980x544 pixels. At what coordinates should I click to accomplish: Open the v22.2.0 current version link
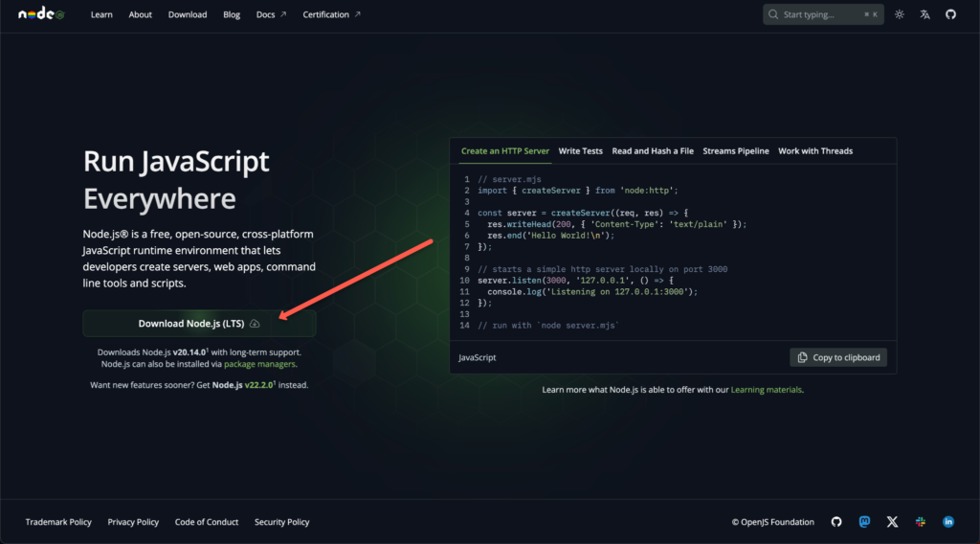[x=259, y=385]
